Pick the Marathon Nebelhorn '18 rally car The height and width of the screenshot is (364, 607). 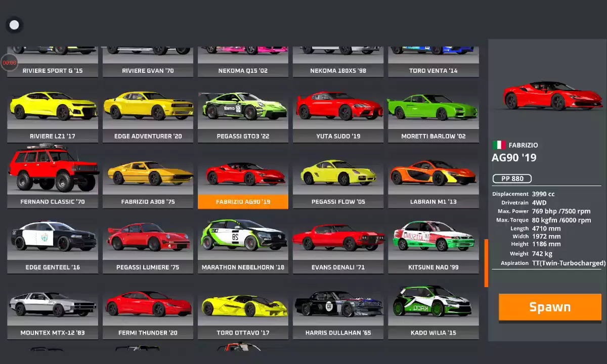[x=243, y=246]
